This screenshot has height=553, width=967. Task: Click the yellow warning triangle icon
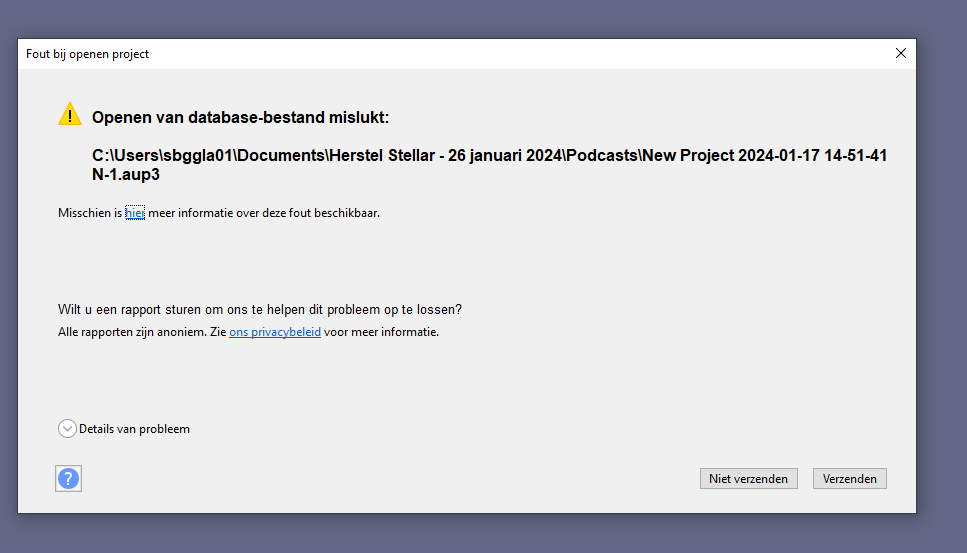69,114
